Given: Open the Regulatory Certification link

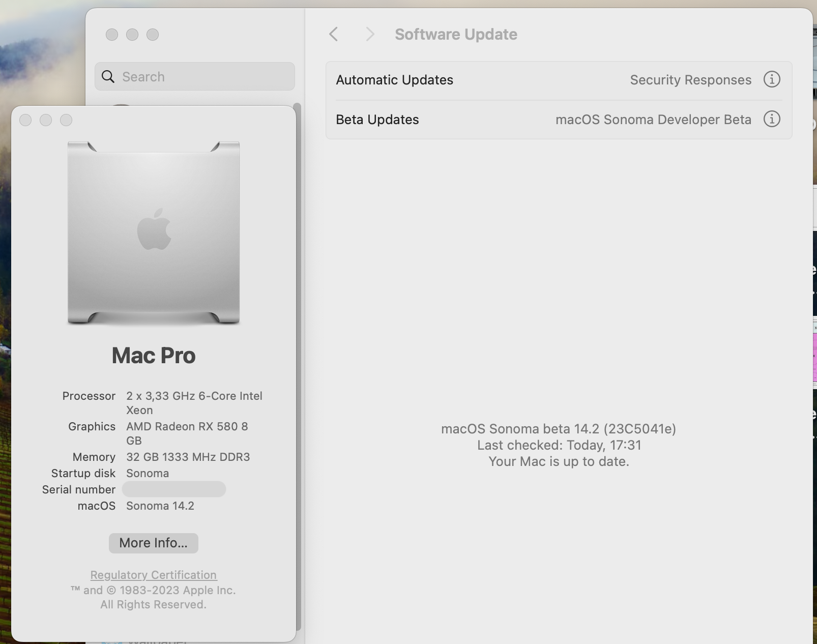Looking at the screenshot, I should click(x=153, y=575).
